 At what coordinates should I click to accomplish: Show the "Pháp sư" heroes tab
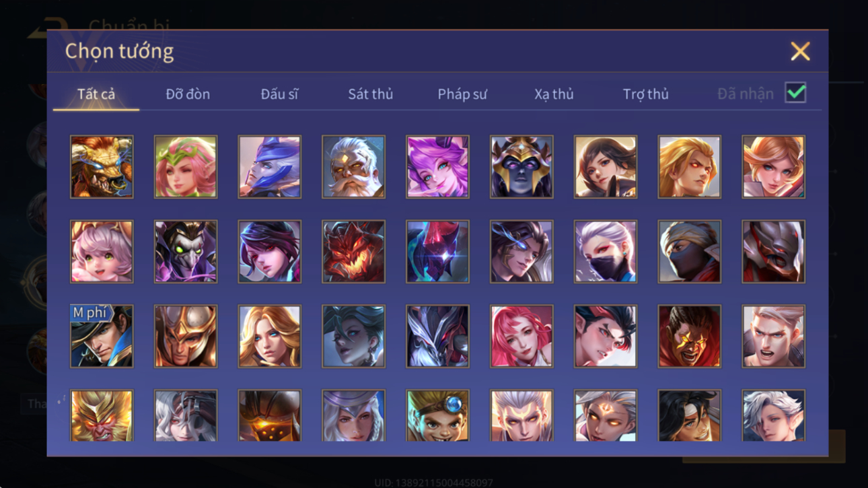462,94
